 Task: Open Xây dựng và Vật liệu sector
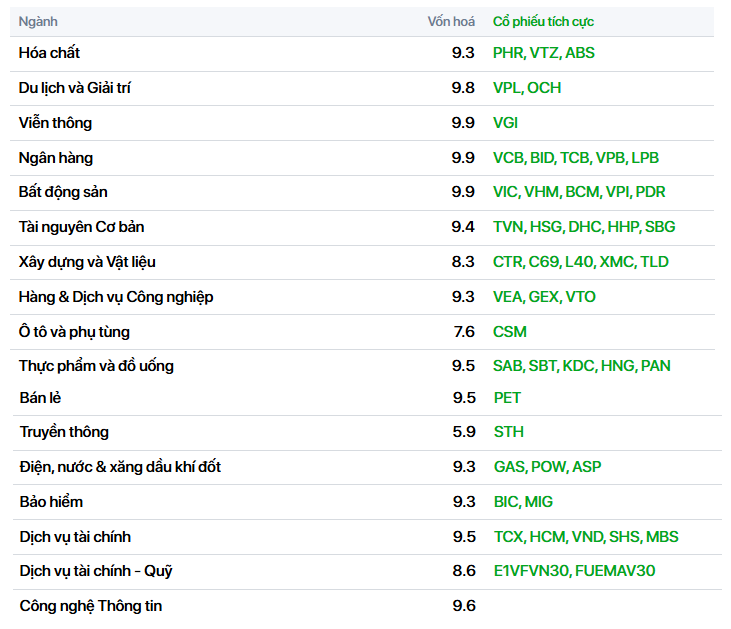point(87,262)
